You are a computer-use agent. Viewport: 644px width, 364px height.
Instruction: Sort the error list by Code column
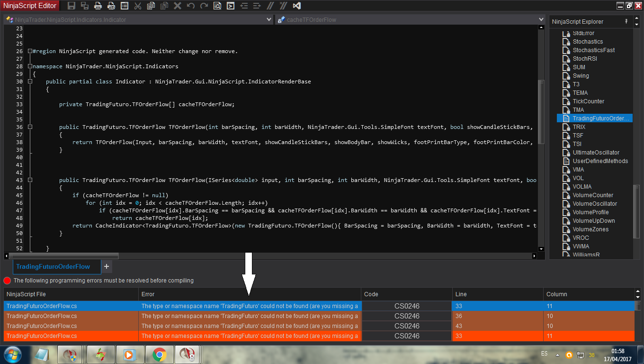[406, 294]
